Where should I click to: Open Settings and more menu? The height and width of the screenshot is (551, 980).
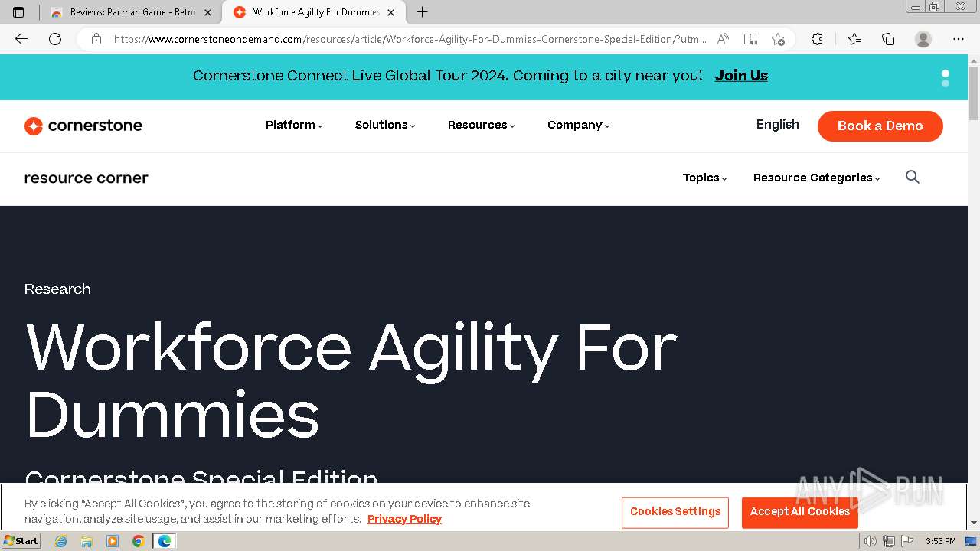959,39
